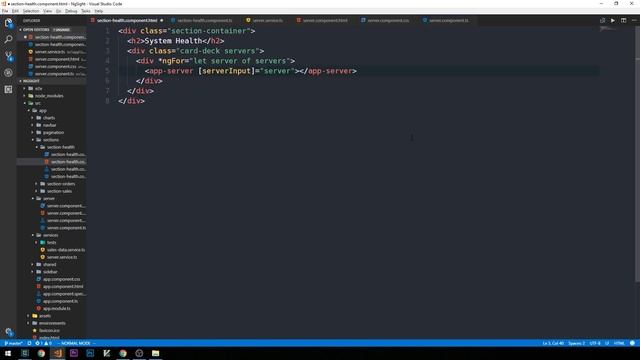This screenshot has width=640, height=360.
Task: Open the Edit menu
Action: click(x=15, y=11)
